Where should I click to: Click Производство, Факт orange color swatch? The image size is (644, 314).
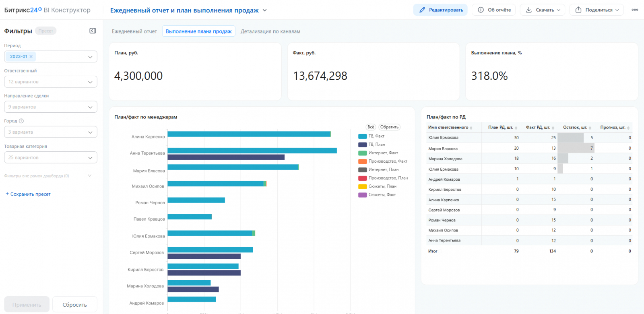[362, 161]
